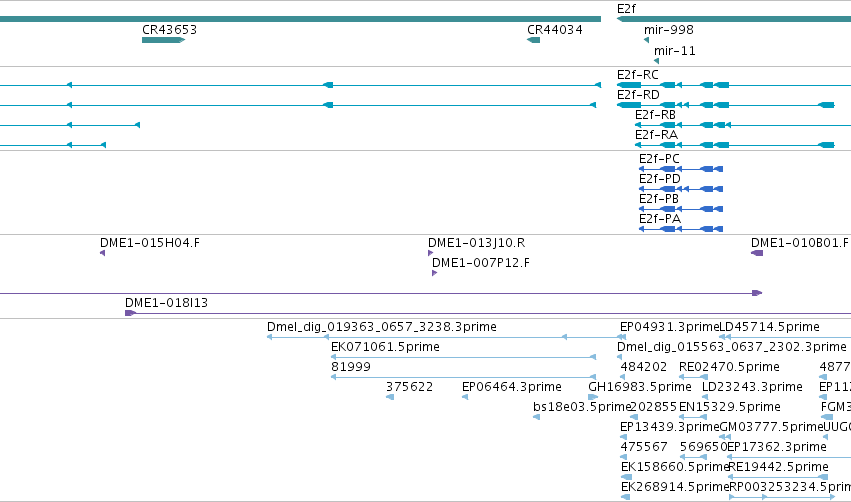This screenshot has height=502, width=851.
Task: Select the DME1-010B01.F purple glyph
Action: [x=757, y=253]
